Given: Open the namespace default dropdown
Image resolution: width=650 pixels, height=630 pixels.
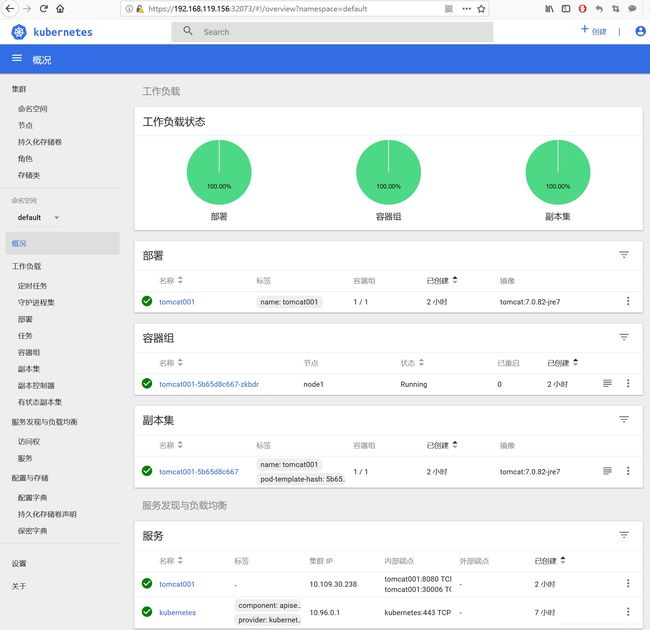Looking at the screenshot, I should pos(39,217).
